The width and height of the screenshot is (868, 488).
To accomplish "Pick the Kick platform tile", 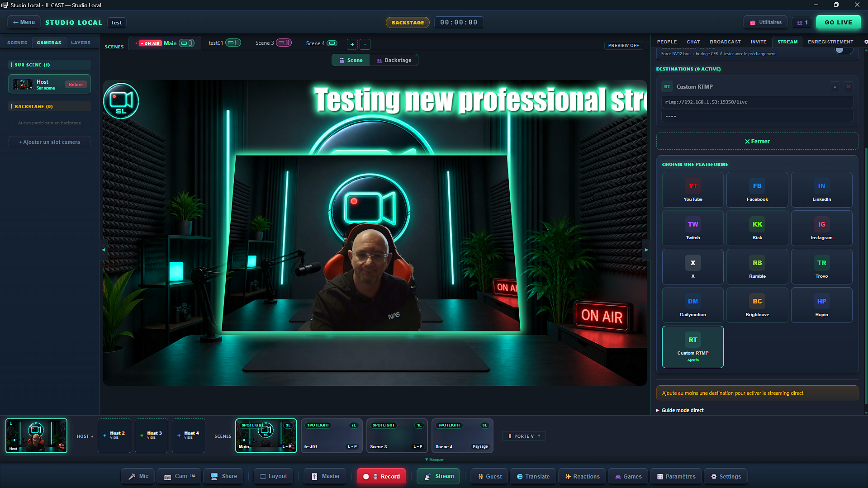I will 757,228.
